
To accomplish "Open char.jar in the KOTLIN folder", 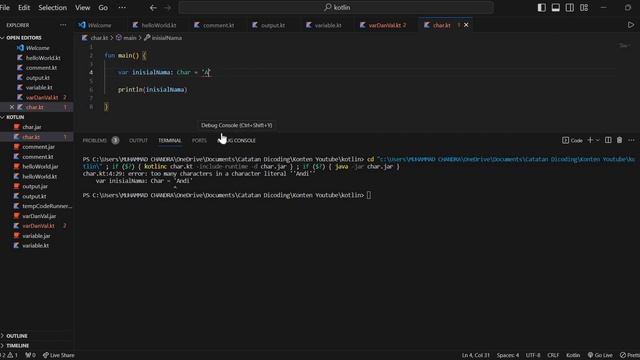I will pos(32,127).
